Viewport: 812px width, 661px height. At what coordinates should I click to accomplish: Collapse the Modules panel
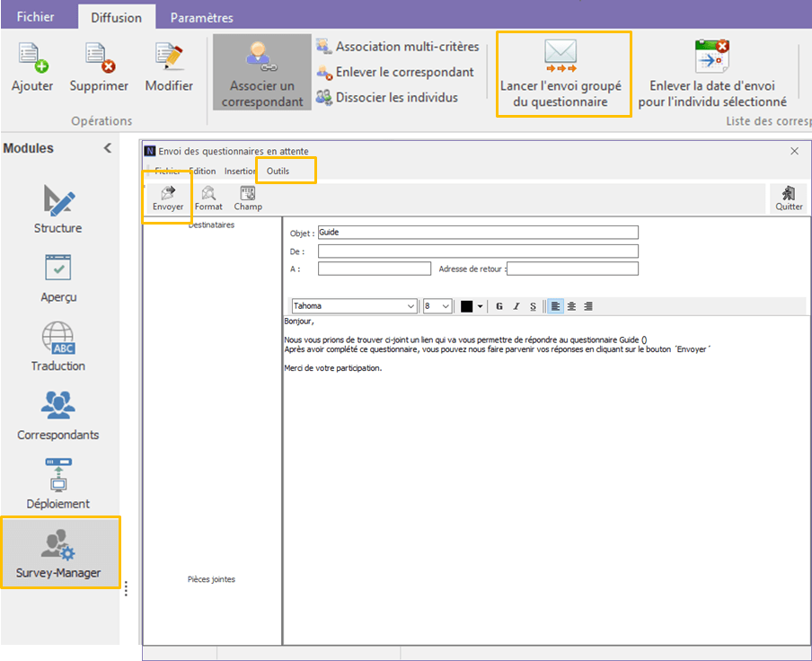107,148
